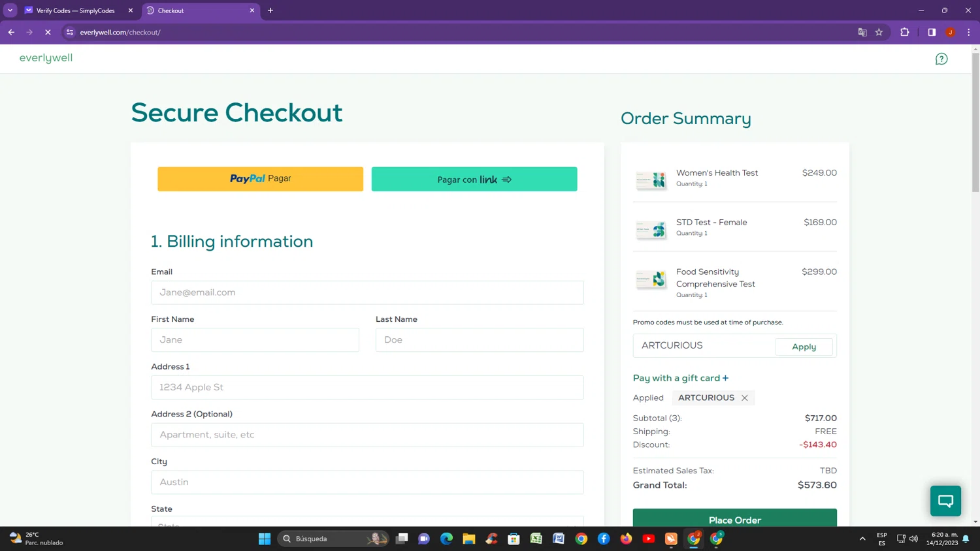
Task: Open File Explorer from taskbar
Action: (x=469, y=539)
